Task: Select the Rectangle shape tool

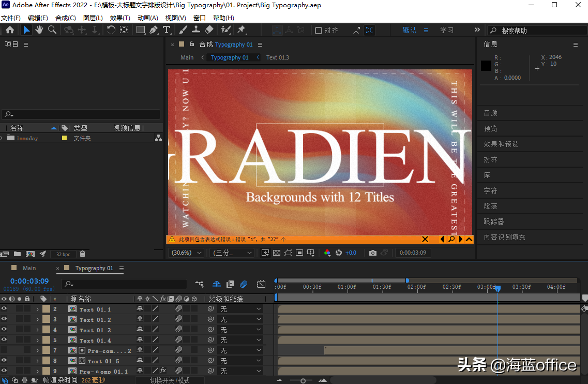Action: [x=141, y=30]
